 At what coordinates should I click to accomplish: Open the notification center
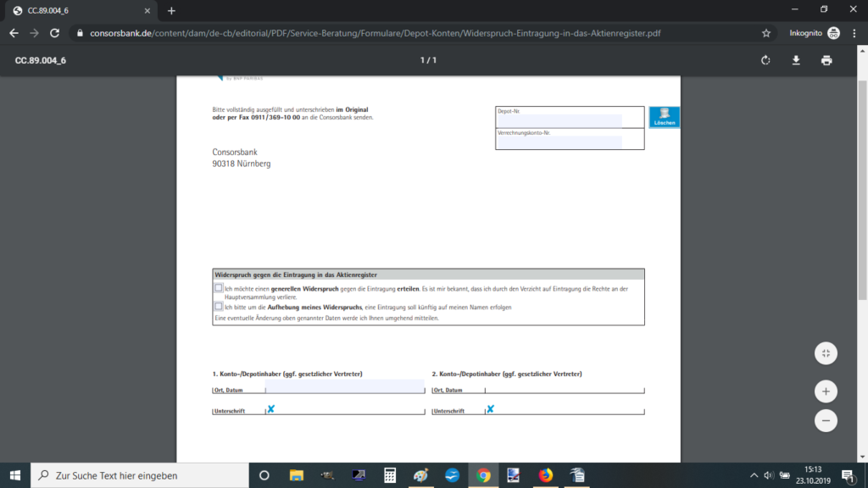(848, 475)
